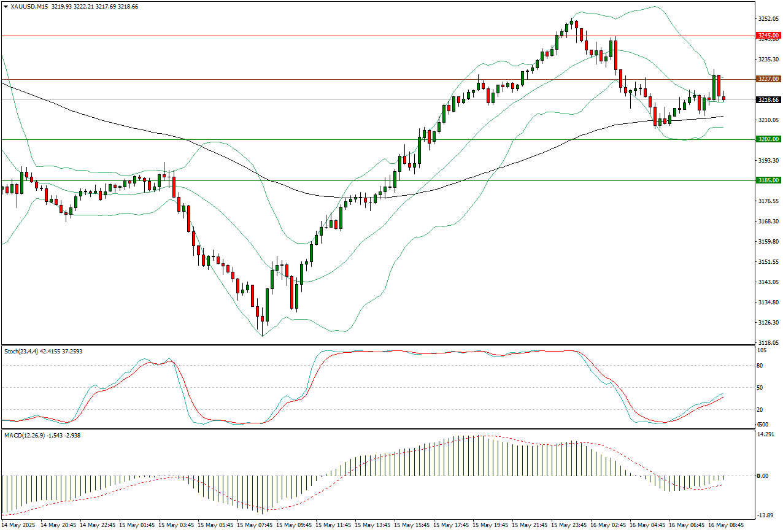783x532 pixels.
Task: Open the dropdown triangle beside XAUUSD,M15
Action: 6,6
